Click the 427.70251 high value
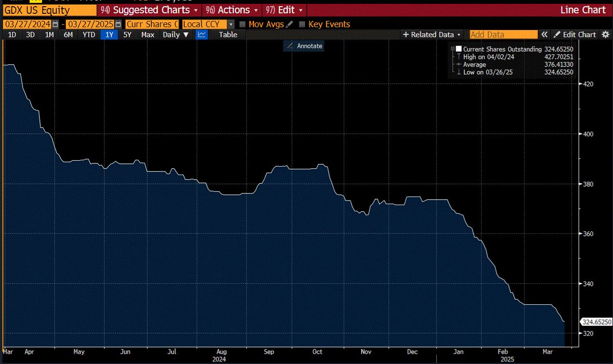This screenshot has width=613, height=364. (x=559, y=57)
